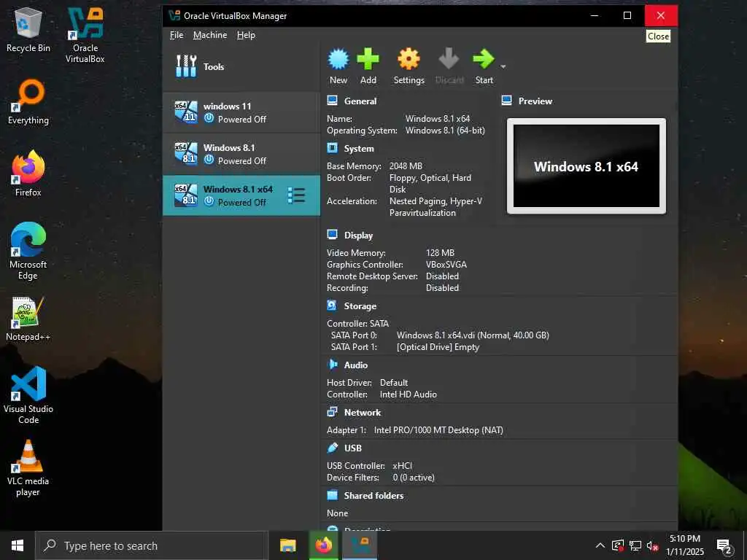This screenshot has width=747, height=560.
Task: Click the Intel PRO/1000 MT Desktop adapter link
Action: click(x=438, y=430)
